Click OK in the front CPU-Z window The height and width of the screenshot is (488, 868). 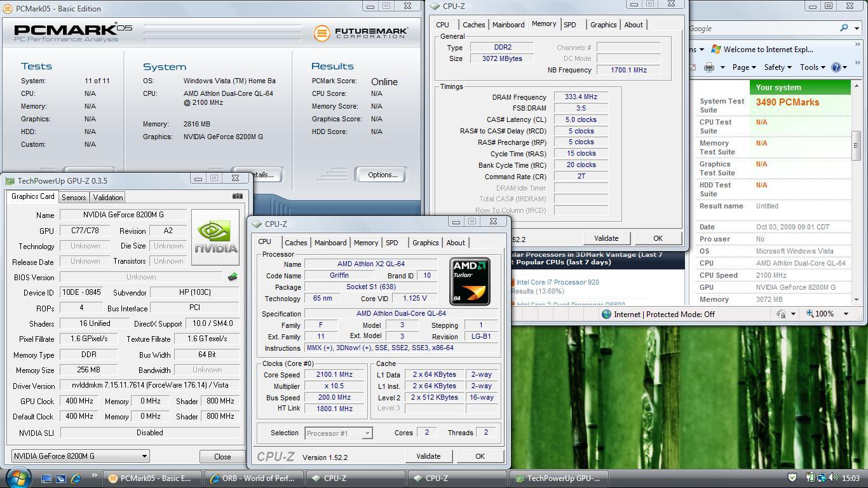click(x=480, y=456)
